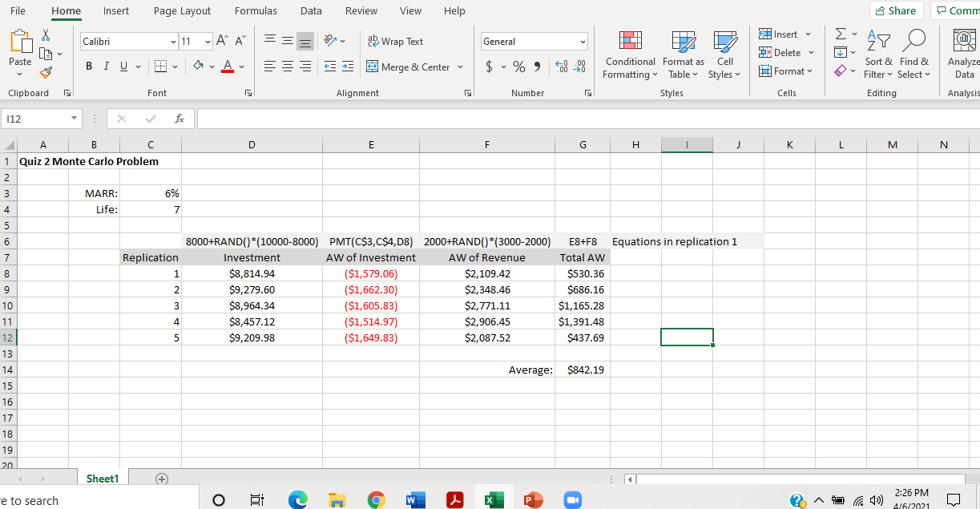Toggle Middle Align
This screenshot has height=509, width=980.
tap(288, 42)
